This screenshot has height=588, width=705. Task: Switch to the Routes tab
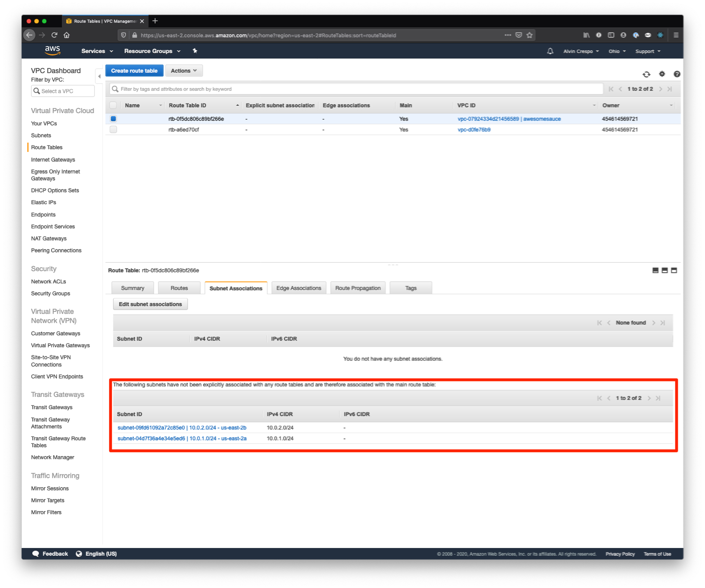pos(179,287)
